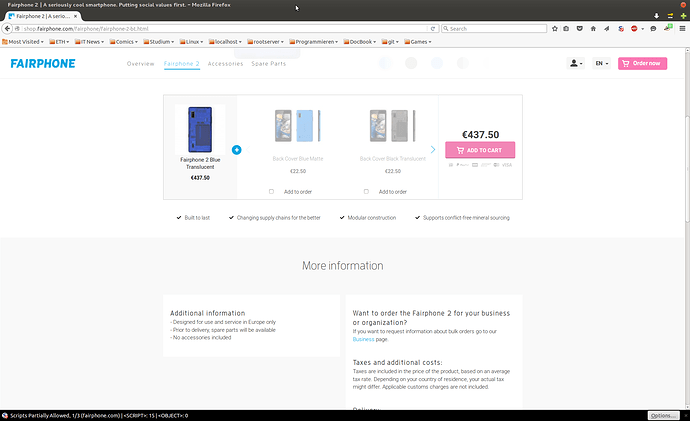Close the NoScript status bar with the x

[x=685, y=415]
